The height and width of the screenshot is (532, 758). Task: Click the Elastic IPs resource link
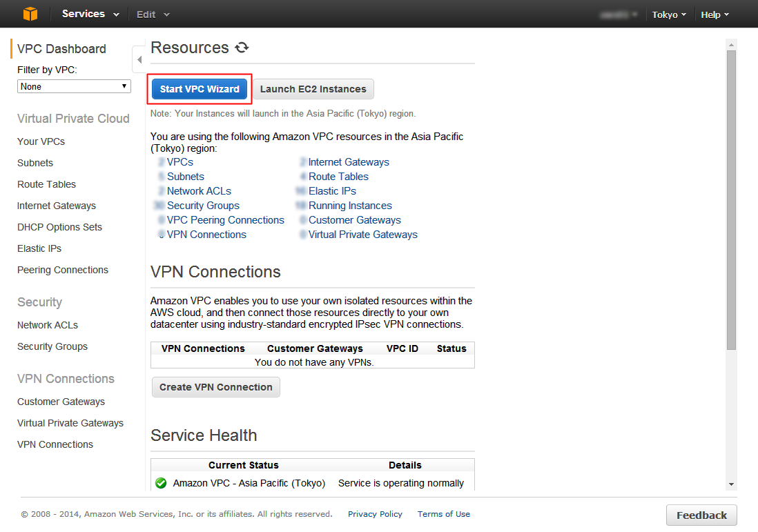(x=332, y=191)
